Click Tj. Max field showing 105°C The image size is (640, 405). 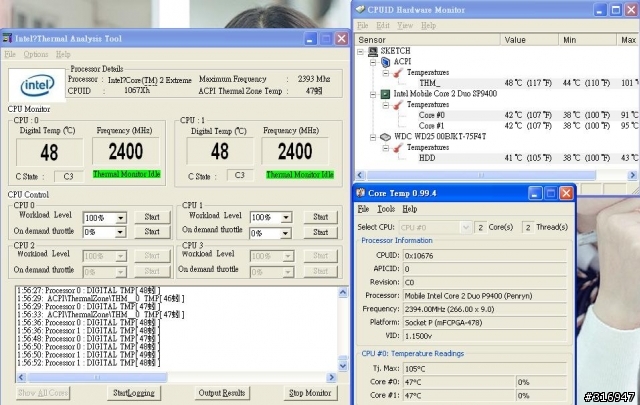pos(485,369)
